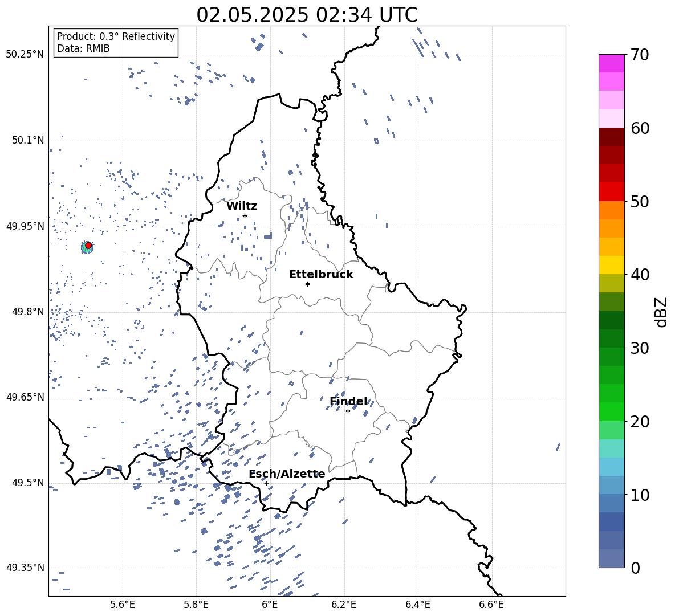
Task: Click the Wiltz city label
Action: pos(242,206)
